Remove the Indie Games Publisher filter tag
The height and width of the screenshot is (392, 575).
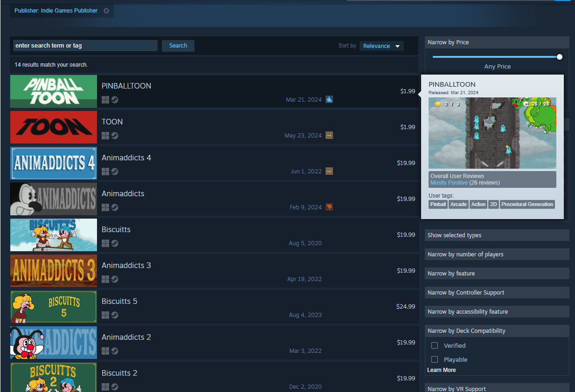106,11
